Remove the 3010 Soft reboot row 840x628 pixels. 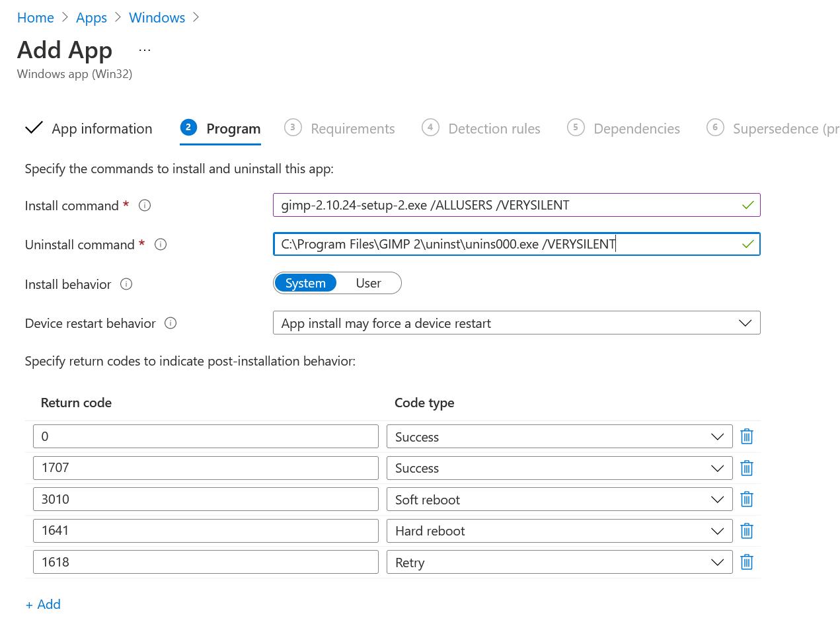(747, 499)
